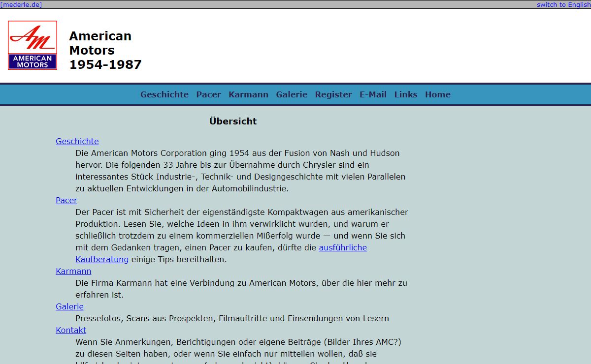Open E-Mail in the navigation bar

click(x=373, y=94)
